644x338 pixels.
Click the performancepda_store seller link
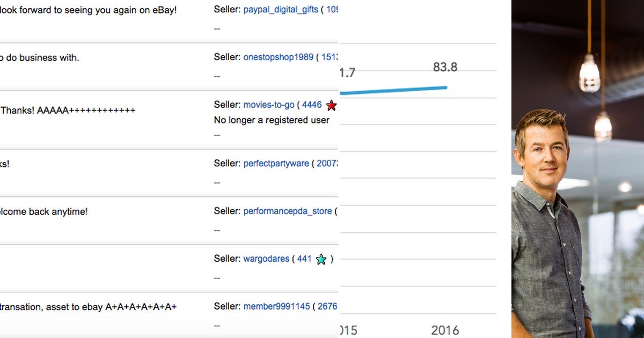point(288,211)
